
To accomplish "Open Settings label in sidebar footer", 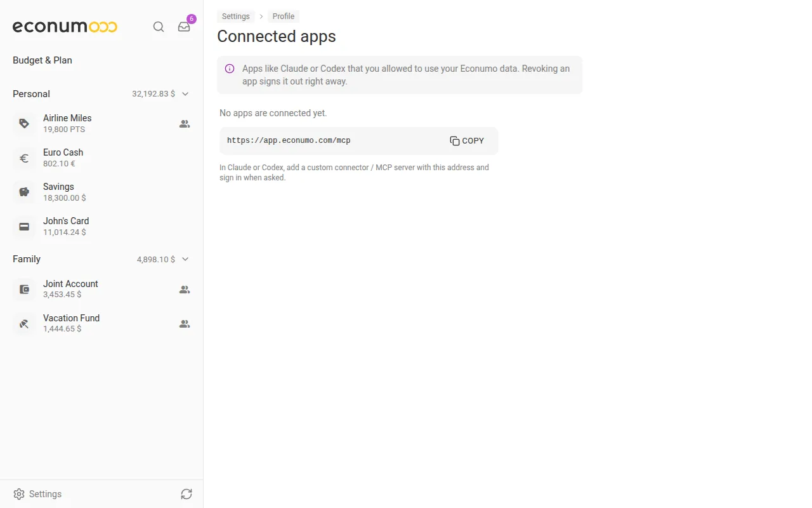I will (x=46, y=494).
